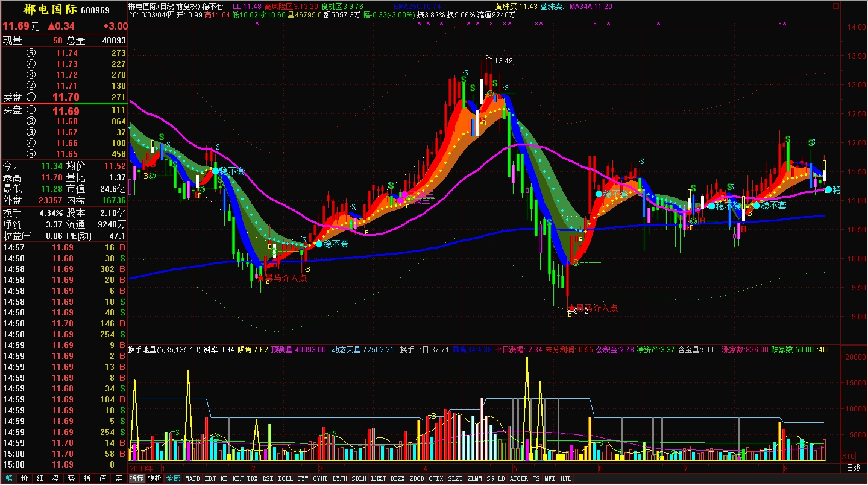Switch to the LHXJ indicator
868x485 pixels.
pos(379,478)
